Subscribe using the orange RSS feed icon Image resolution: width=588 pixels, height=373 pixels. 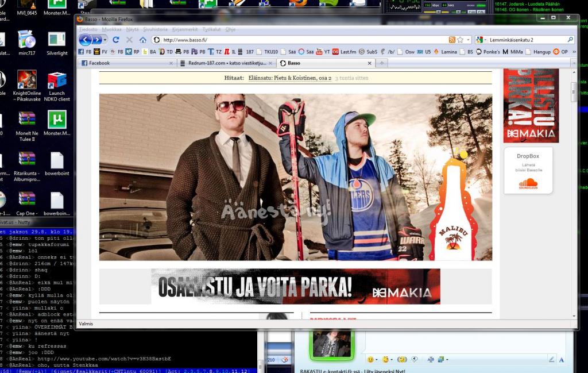point(452,40)
